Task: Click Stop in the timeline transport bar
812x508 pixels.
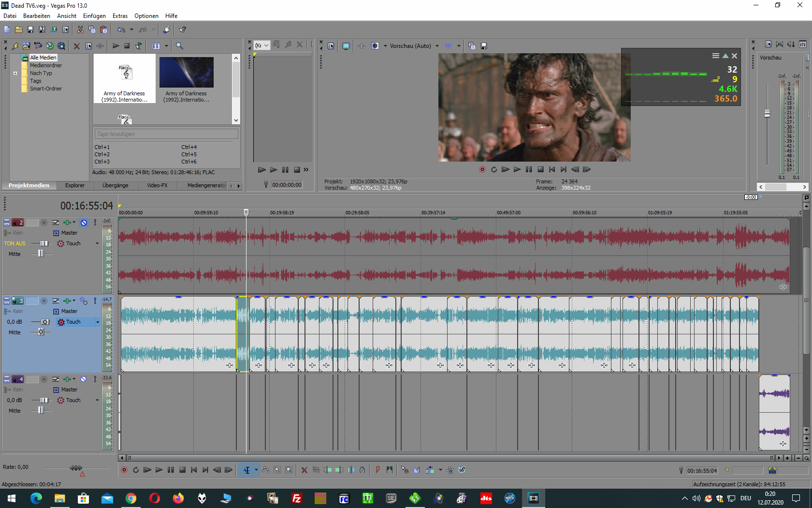Action: point(182,470)
